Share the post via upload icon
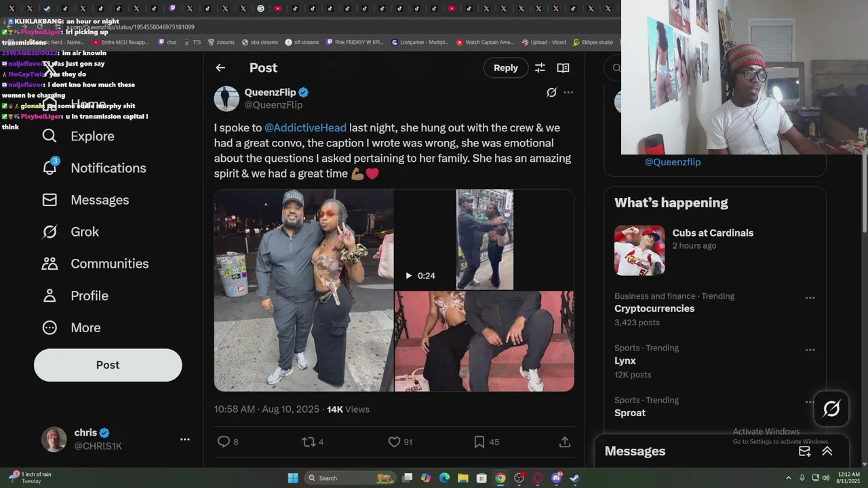The height and width of the screenshot is (488, 868). click(x=565, y=442)
